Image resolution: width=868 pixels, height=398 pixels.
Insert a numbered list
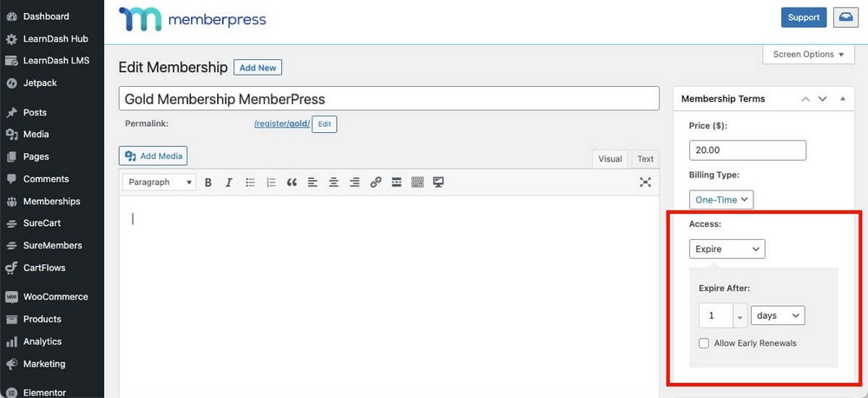pyautogui.click(x=271, y=182)
